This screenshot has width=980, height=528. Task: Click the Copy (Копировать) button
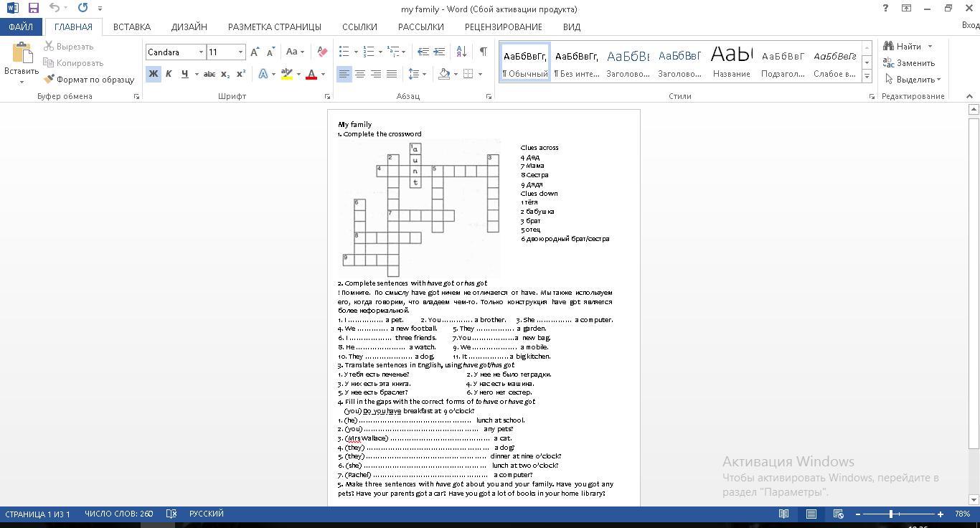(74, 63)
